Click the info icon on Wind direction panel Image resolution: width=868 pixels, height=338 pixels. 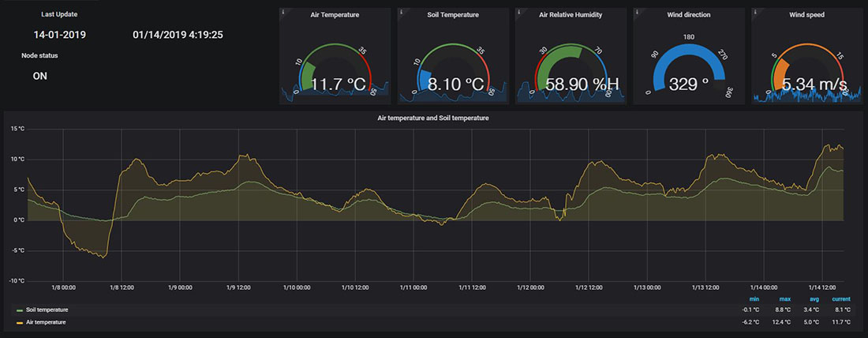pos(637,11)
